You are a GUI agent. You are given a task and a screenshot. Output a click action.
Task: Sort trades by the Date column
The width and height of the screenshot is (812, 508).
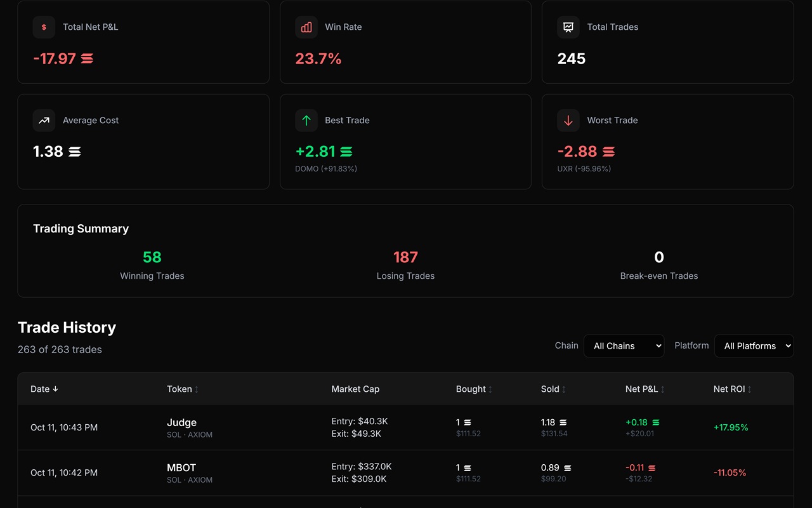[x=44, y=389]
